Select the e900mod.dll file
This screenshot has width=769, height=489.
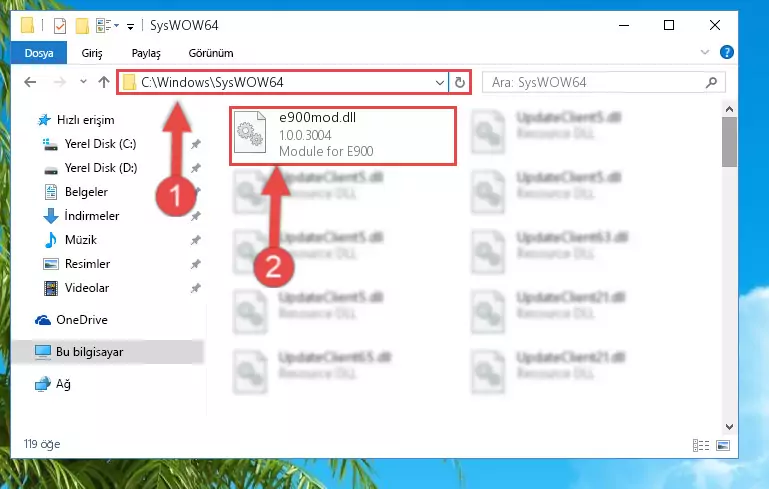click(x=343, y=135)
